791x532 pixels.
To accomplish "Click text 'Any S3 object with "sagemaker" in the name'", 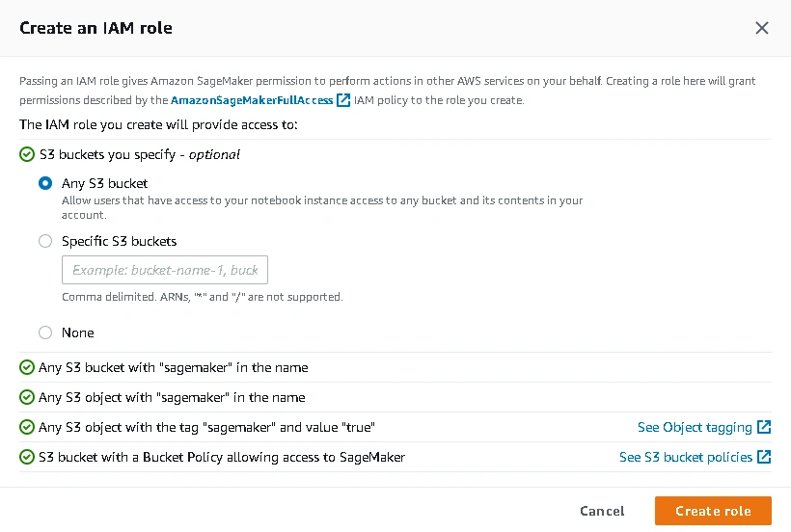I will coord(172,397).
